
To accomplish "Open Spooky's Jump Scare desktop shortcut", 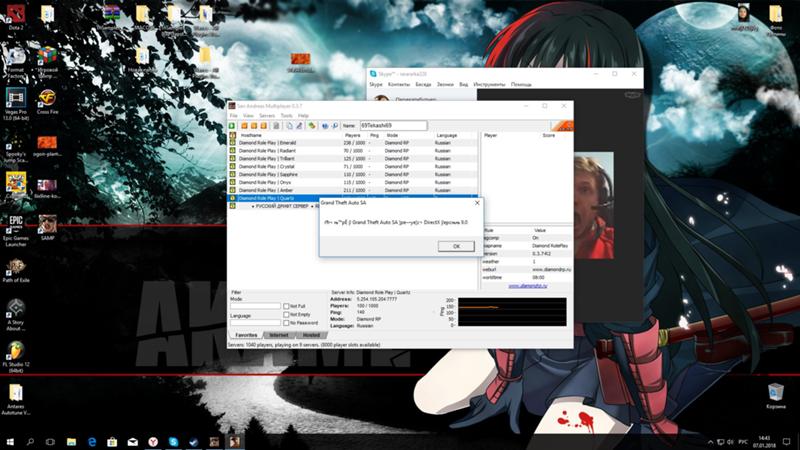I will pyautogui.click(x=16, y=149).
